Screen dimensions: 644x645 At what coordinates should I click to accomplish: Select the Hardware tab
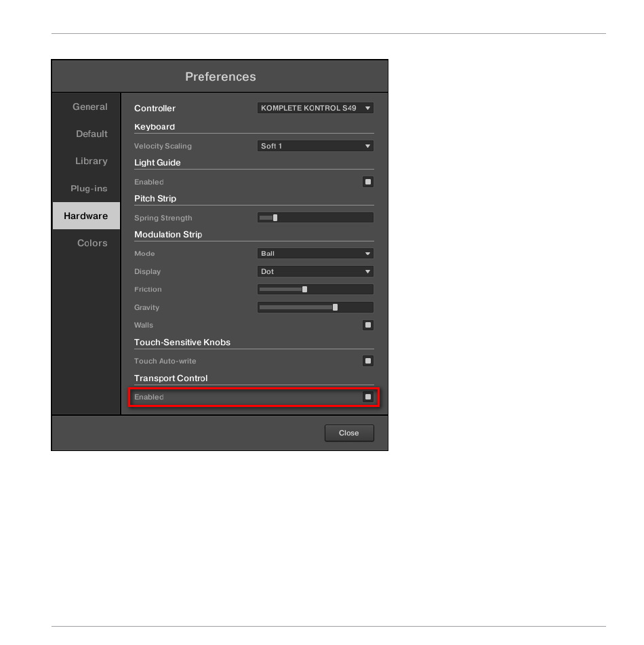point(86,216)
